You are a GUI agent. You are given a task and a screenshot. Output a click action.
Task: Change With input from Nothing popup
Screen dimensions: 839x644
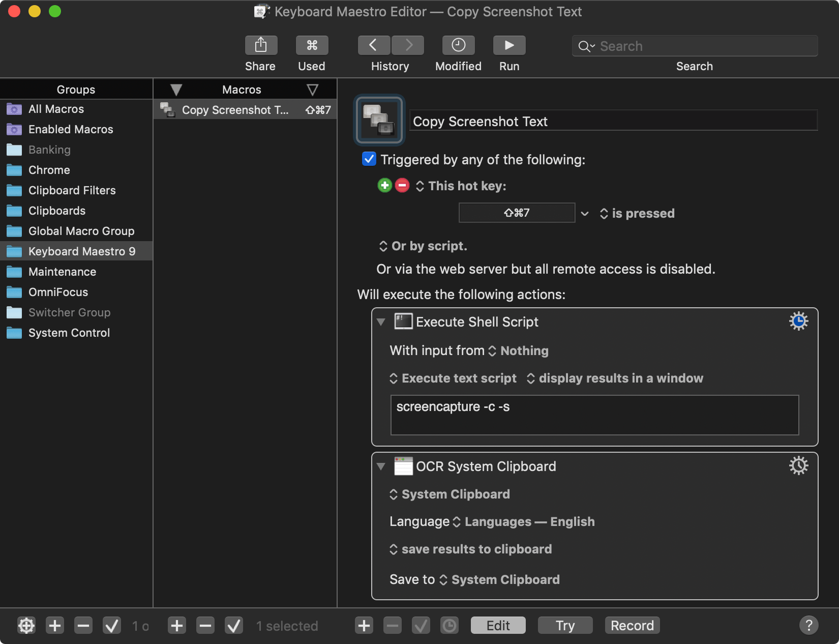519,351
